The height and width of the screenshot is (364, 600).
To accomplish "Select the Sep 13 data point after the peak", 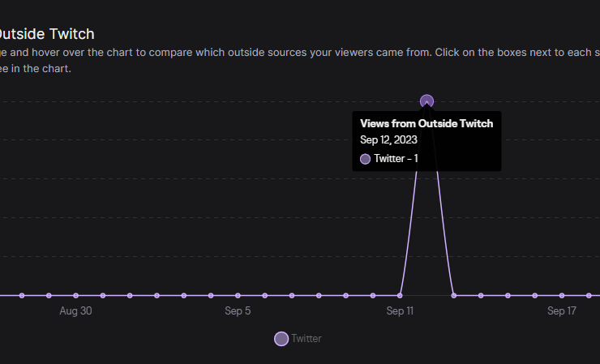I will pyautogui.click(x=454, y=295).
